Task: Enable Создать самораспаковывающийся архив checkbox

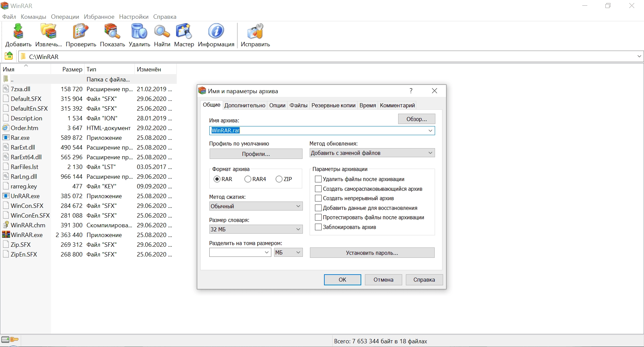Action: point(318,189)
